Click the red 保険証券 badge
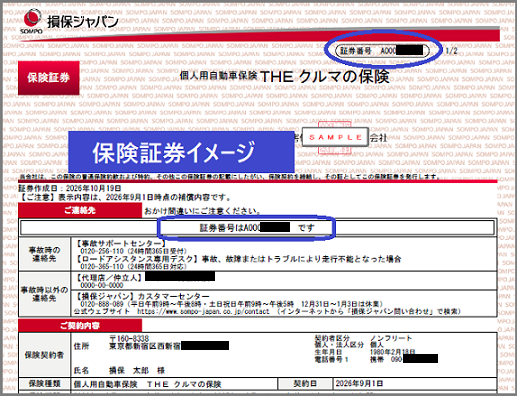Viewport: 517px width, 396px height. [x=49, y=78]
